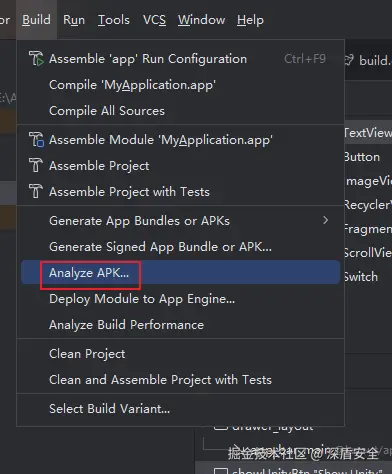Open the VCS menu

pos(154,20)
